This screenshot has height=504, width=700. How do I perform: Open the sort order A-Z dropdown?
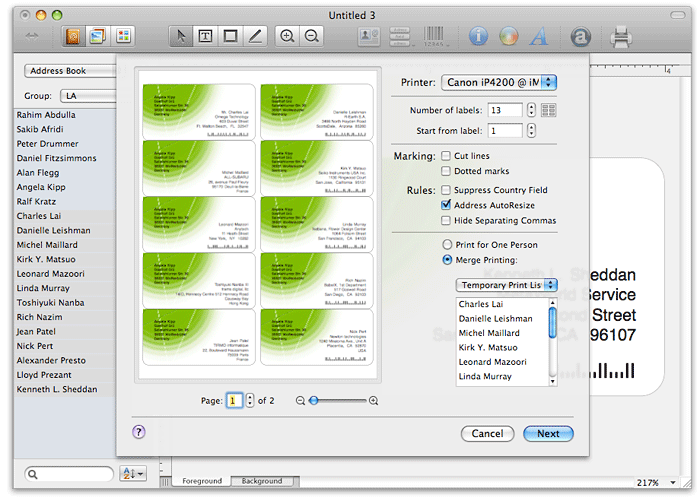pyautogui.click(x=133, y=474)
